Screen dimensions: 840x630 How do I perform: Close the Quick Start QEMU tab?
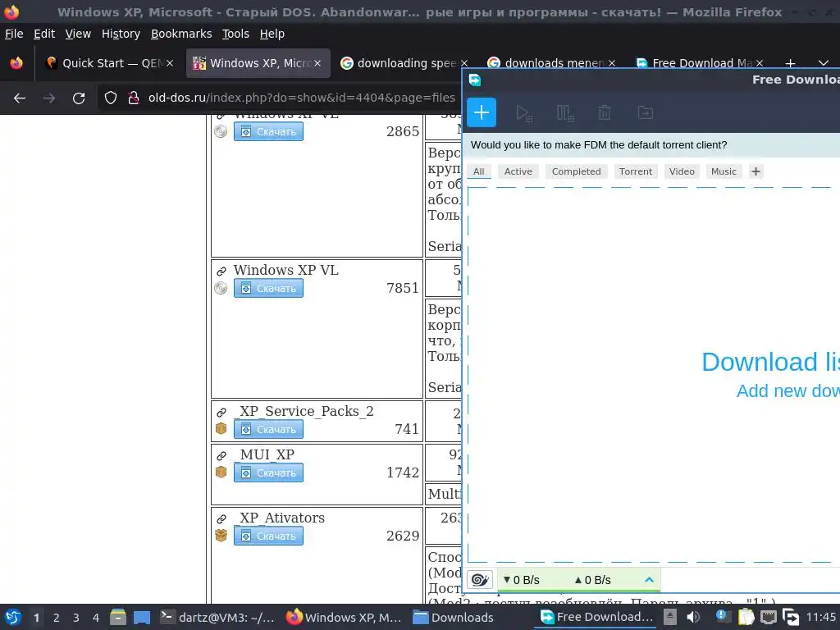pos(169,63)
